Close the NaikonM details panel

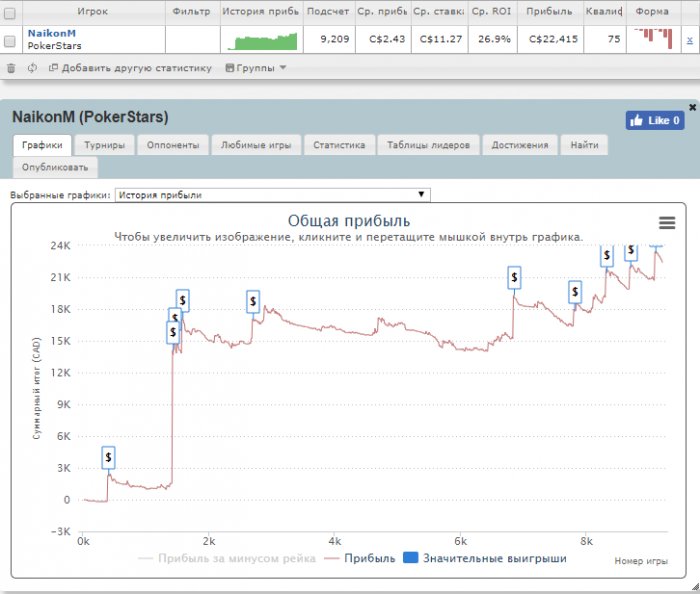692,106
